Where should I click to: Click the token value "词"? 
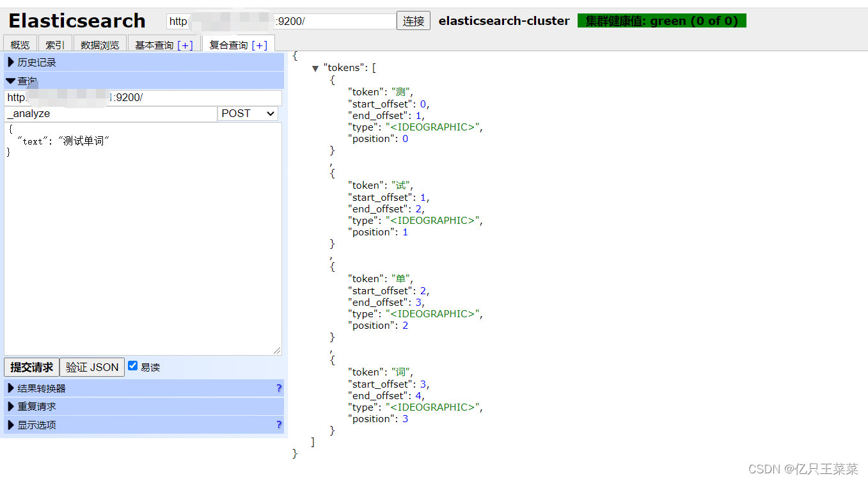[x=402, y=372]
